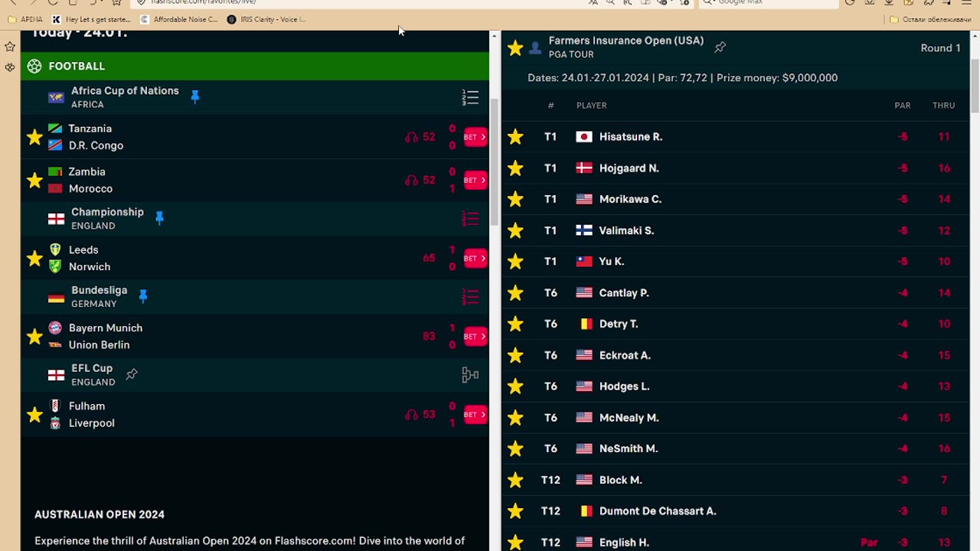980x551 pixels.
Task: Open IRIS Clarity - Voice bookmark
Action: (x=266, y=19)
